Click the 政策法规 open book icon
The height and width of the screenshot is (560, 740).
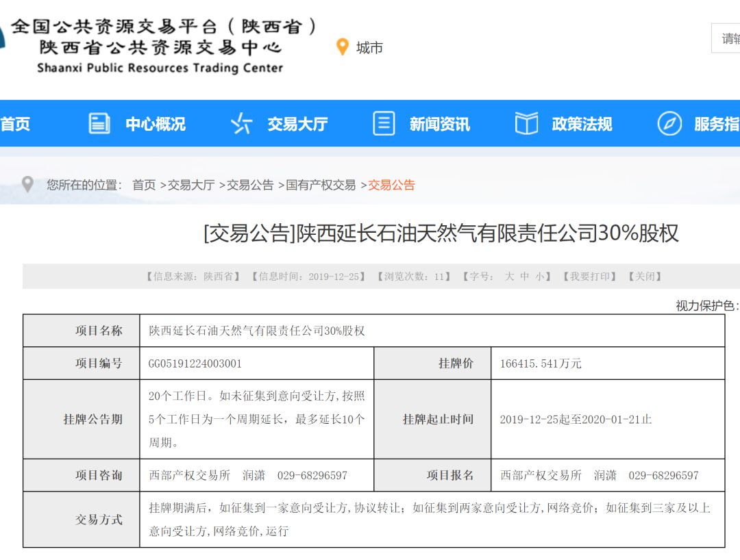click(526, 123)
